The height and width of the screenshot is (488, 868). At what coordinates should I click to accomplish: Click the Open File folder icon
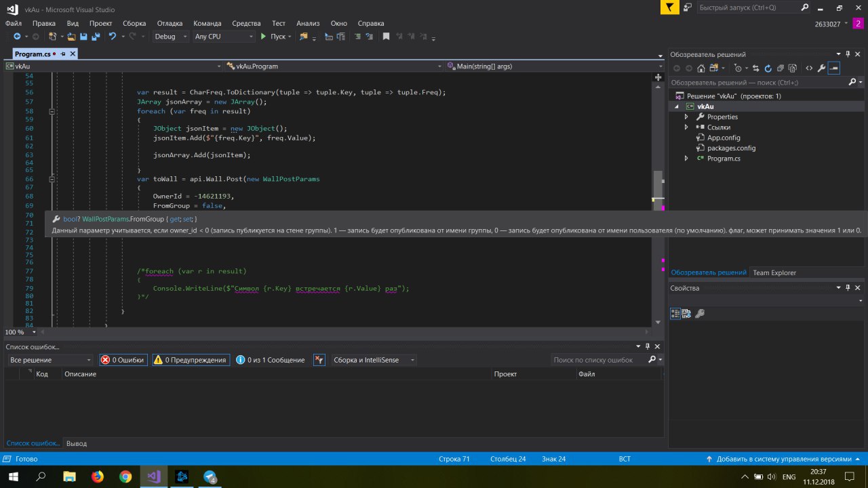(x=72, y=37)
